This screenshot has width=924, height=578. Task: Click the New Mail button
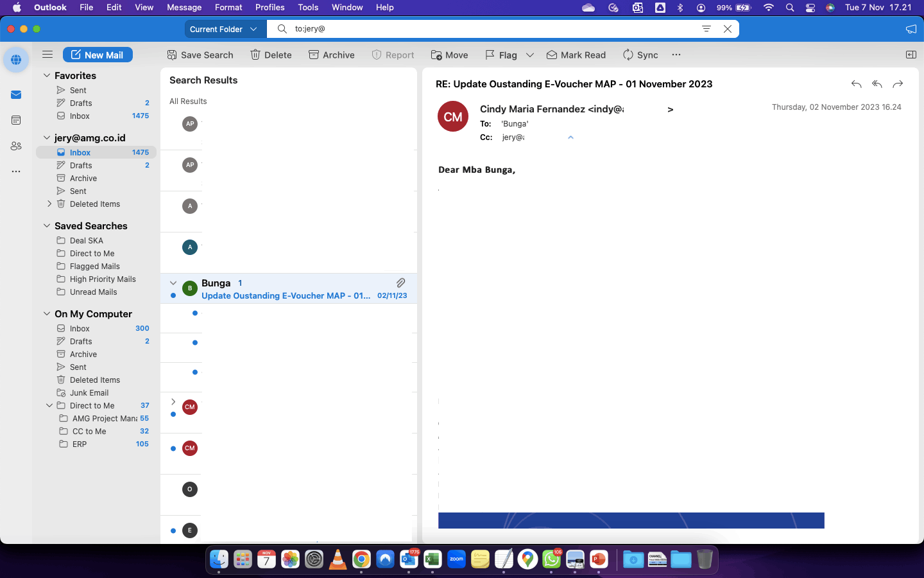[98, 55]
